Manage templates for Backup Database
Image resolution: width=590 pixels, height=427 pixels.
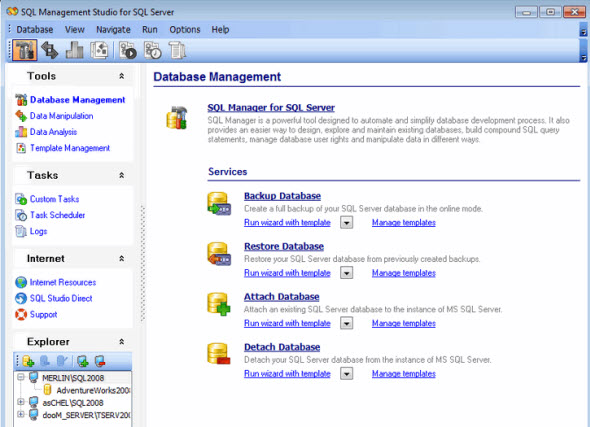click(404, 223)
